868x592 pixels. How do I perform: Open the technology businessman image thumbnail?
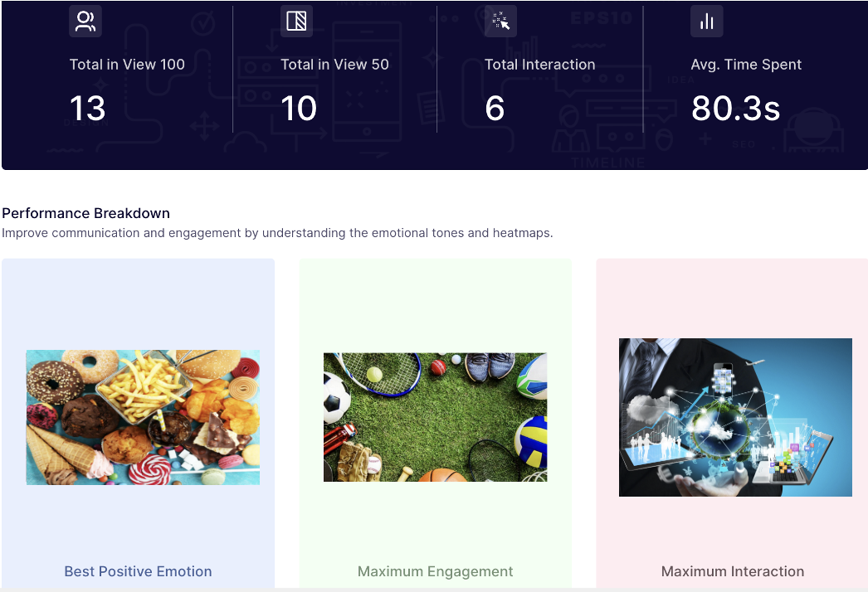pos(735,417)
